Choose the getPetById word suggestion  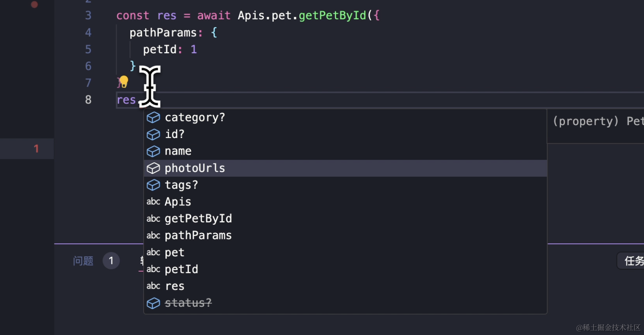coord(198,219)
